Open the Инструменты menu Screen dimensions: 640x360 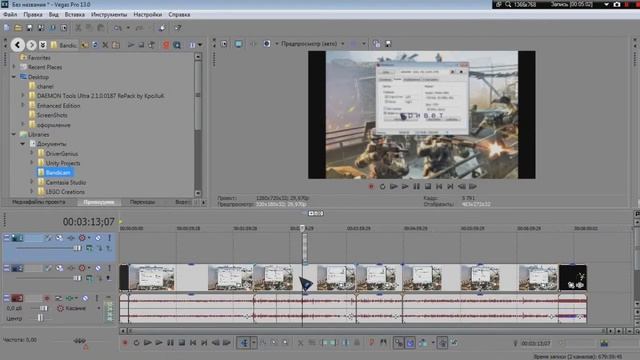point(109,14)
